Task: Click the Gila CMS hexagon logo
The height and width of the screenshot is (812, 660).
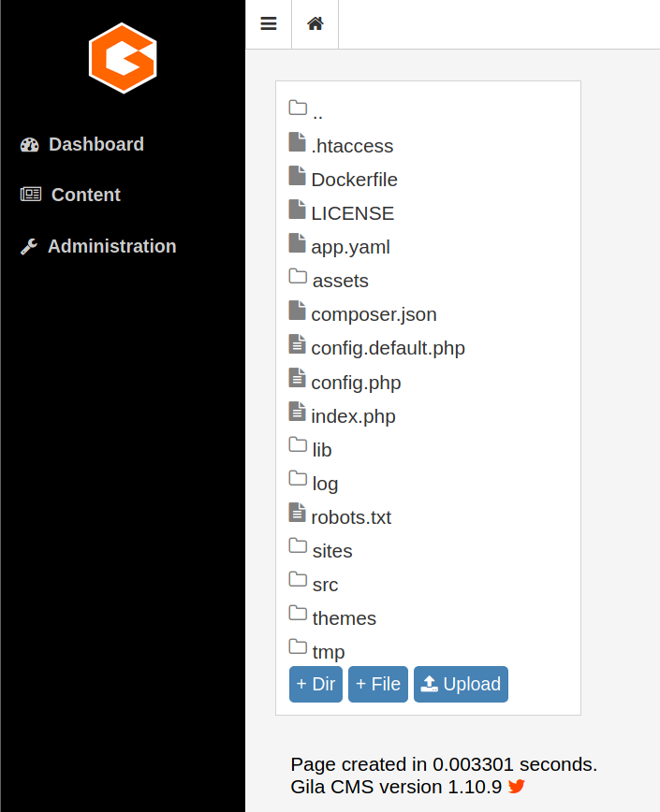Action: 123,58
